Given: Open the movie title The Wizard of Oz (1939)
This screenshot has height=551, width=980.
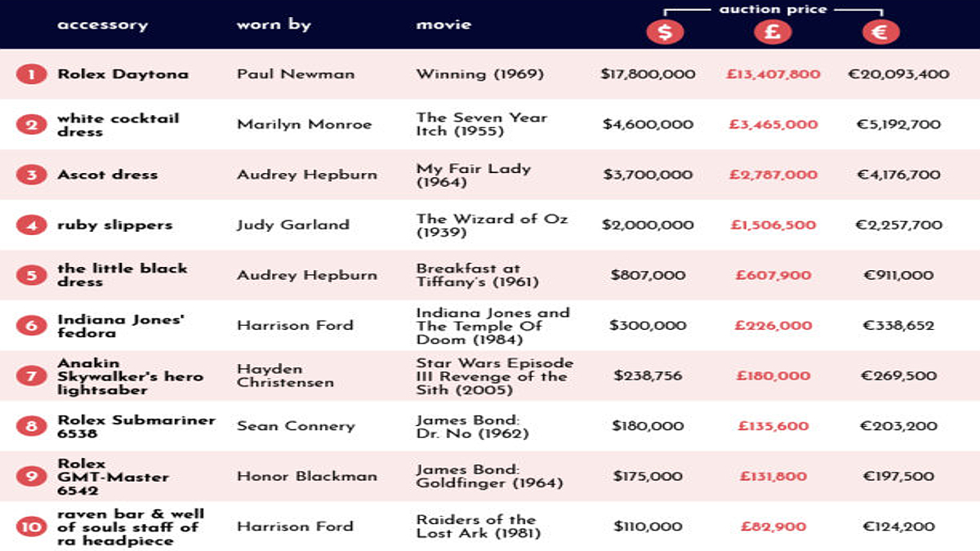Looking at the screenshot, I should pos(492,225).
